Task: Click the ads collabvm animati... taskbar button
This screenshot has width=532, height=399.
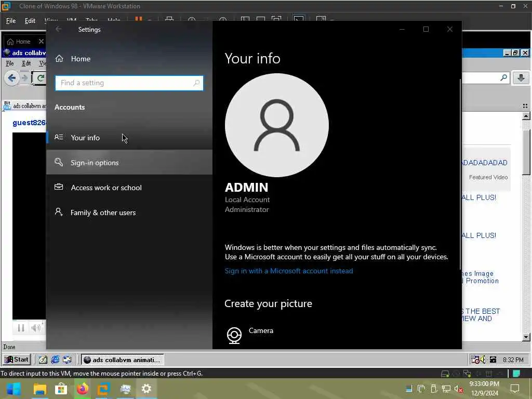Action: (123, 360)
